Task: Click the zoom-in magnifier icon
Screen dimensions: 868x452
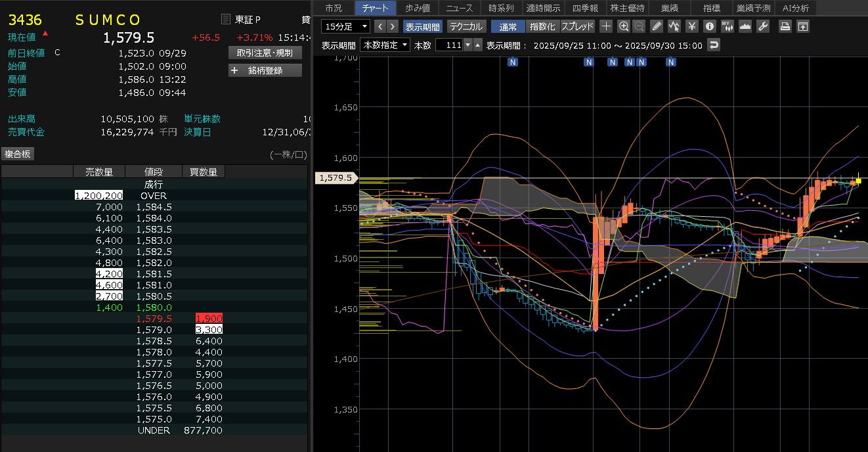Action: point(624,26)
